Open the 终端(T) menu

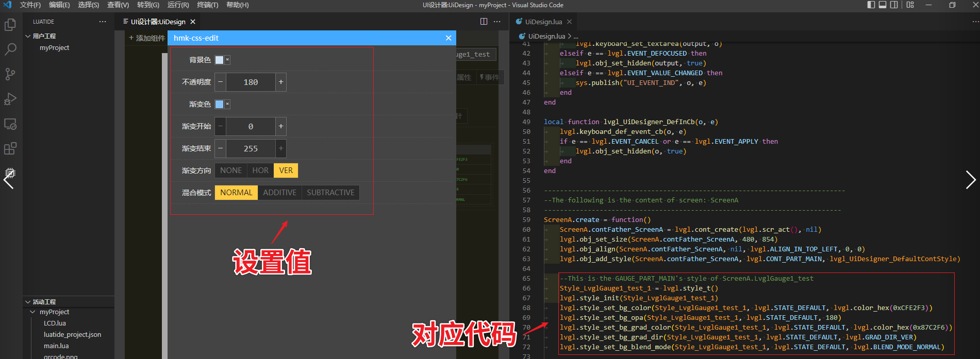pos(208,5)
